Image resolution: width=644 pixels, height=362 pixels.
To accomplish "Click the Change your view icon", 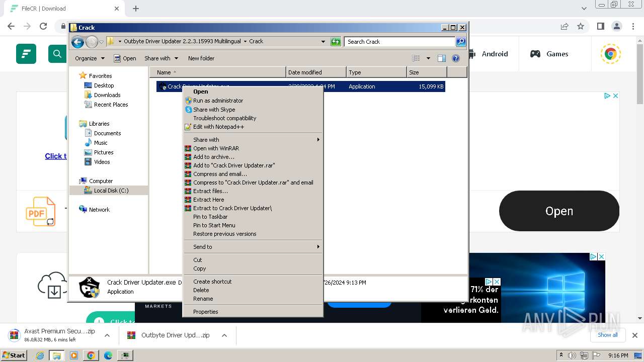I will [416, 58].
